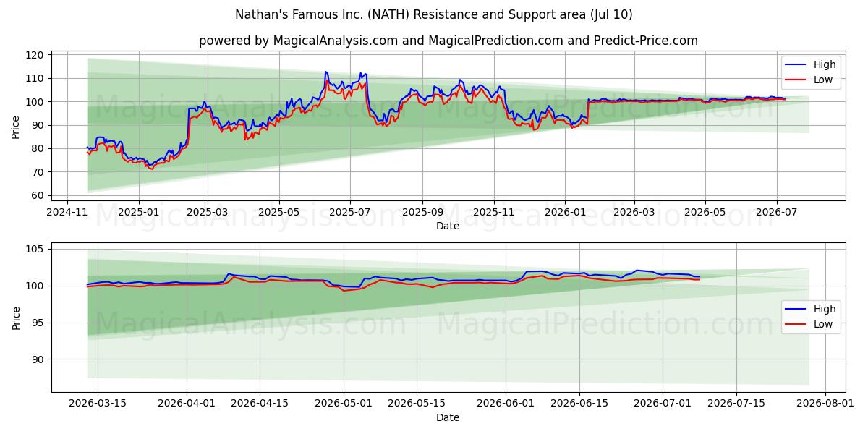The width and height of the screenshot is (868, 434).
Task: Click the 80 price tick on top chart
Action: click(39, 148)
